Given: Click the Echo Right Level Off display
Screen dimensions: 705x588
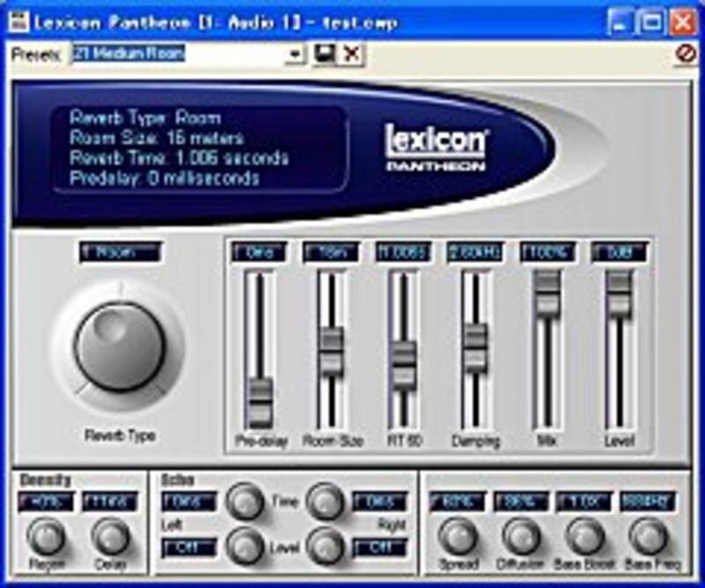Looking at the screenshot, I should (381, 547).
